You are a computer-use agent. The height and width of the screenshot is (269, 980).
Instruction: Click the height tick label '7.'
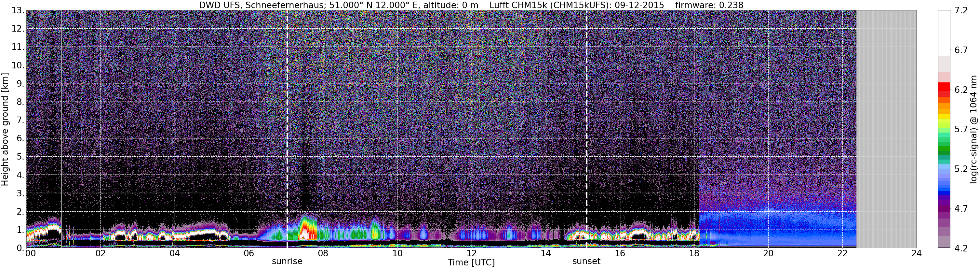click(x=20, y=120)
